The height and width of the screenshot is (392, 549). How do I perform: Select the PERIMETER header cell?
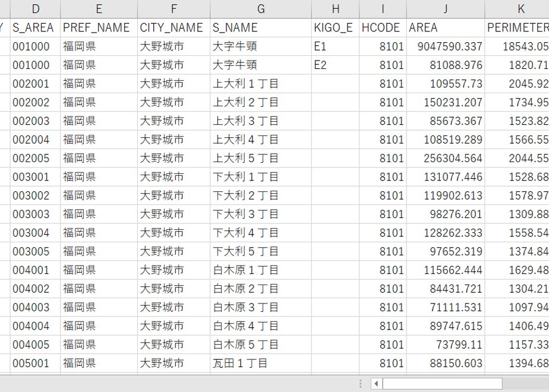pyautogui.click(x=517, y=28)
